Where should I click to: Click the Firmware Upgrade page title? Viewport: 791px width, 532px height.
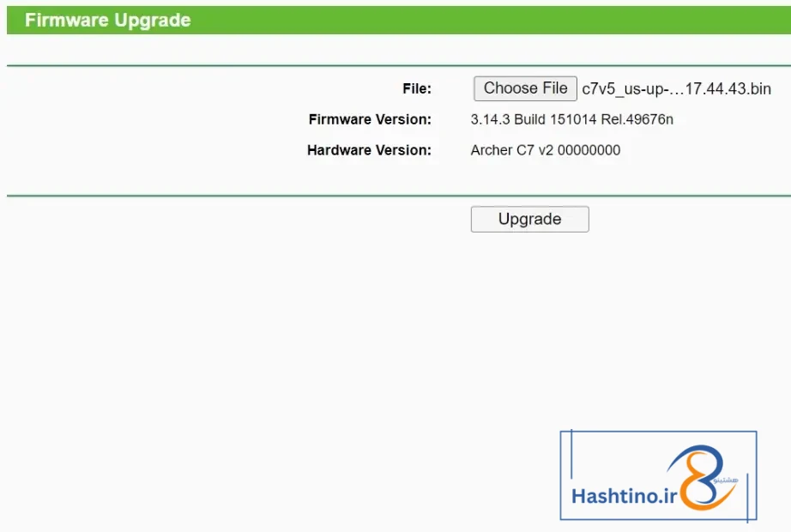pyautogui.click(x=108, y=21)
